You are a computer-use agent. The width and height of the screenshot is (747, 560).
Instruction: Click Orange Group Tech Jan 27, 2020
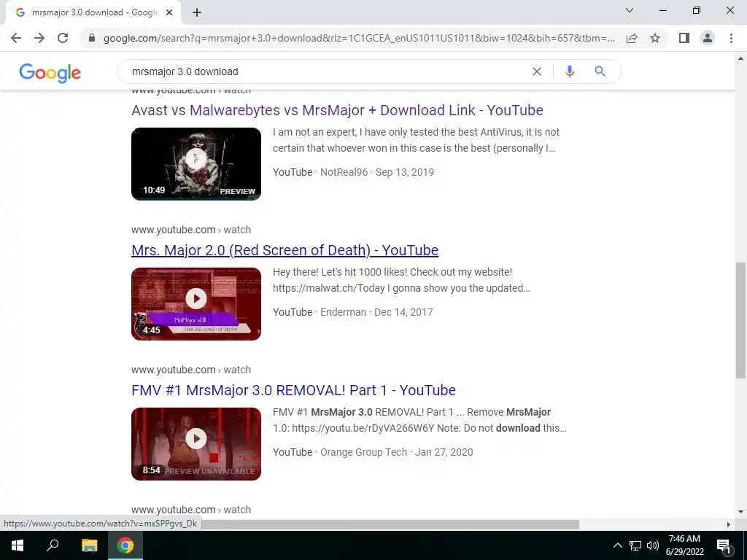coord(396,452)
